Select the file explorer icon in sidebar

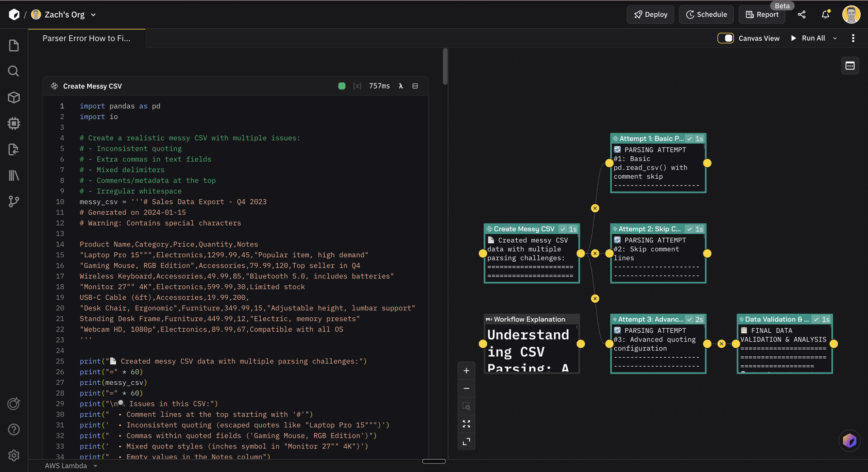14,45
